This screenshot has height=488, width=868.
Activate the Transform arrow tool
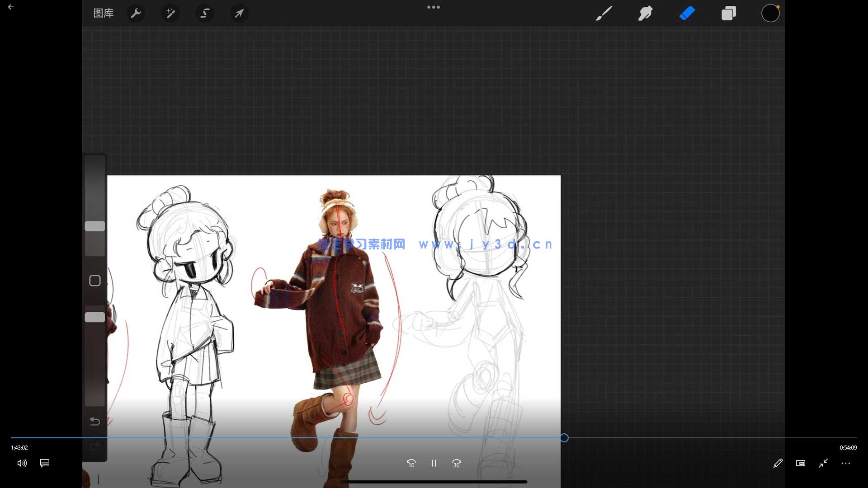(239, 13)
